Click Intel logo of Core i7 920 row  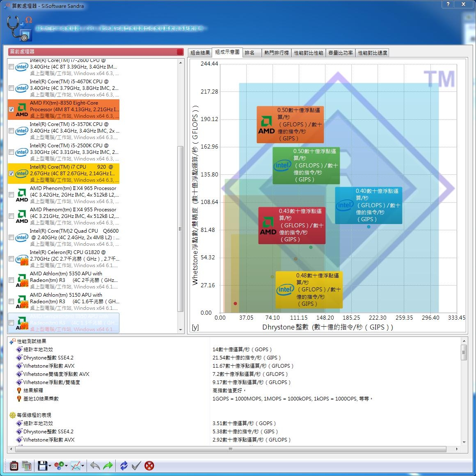[x=22, y=173]
